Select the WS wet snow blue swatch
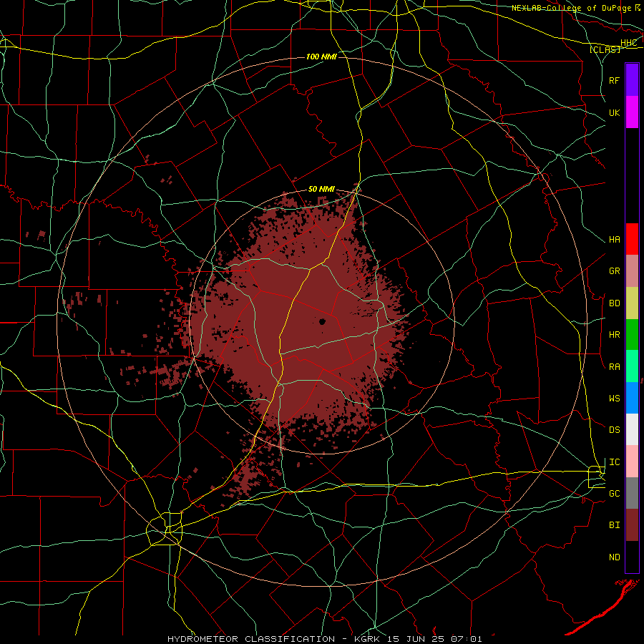This screenshot has height=644, width=644. coord(632,398)
